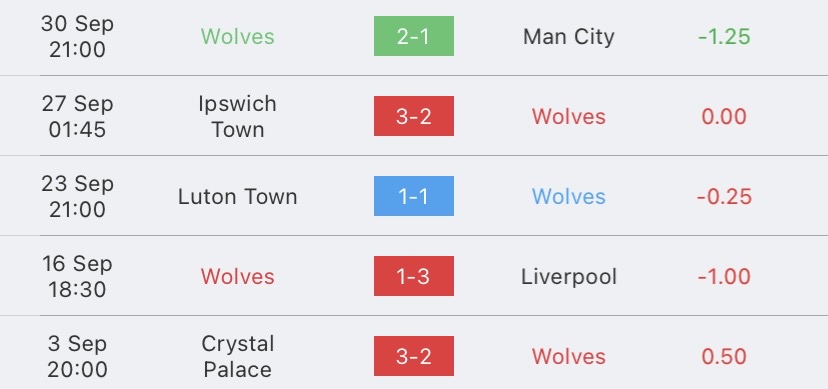Select the blue 1-1 score badge
This screenshot has width=828, height=389.
(413, 196)
